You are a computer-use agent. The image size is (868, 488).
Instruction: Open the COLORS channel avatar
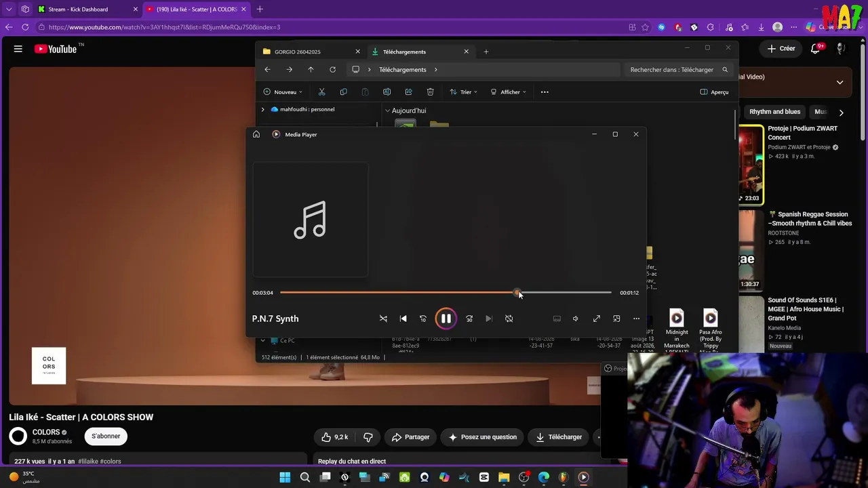tap(18, 436)
